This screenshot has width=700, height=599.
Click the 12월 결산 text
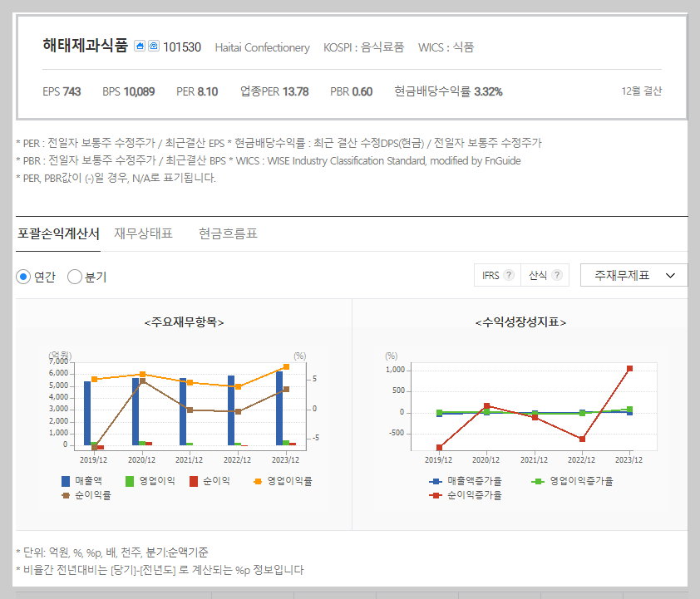642,91
